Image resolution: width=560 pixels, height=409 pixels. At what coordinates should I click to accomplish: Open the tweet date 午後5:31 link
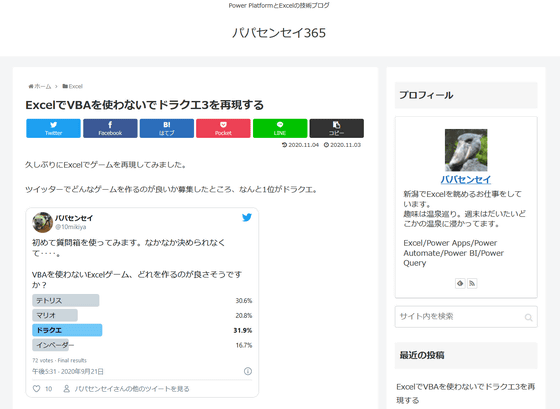tap(68, 371)
